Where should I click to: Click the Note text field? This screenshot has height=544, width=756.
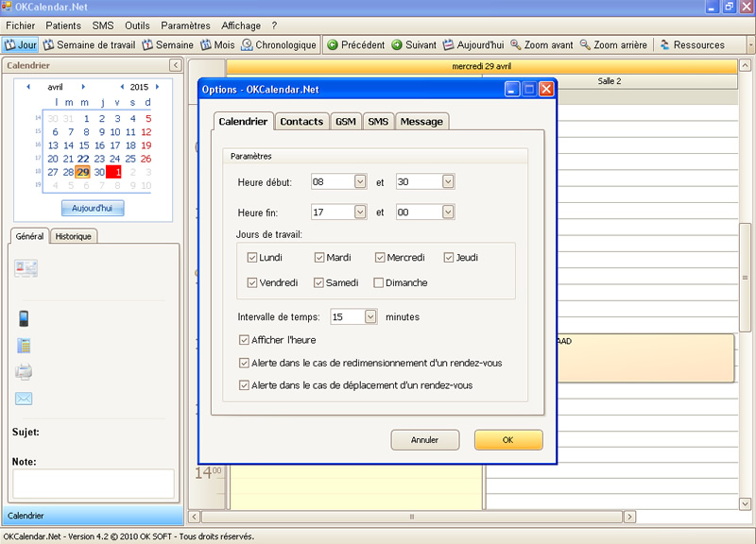pyautogui.click(x=94, y=484)
